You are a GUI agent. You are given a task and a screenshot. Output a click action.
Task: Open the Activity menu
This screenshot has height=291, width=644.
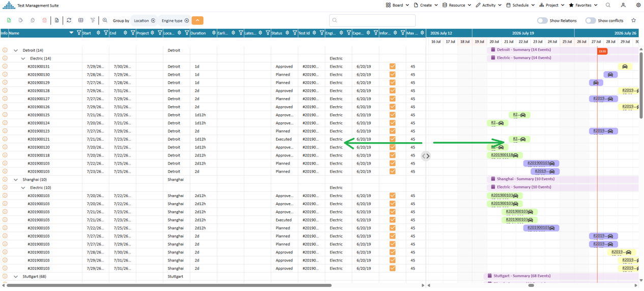pyautogui.click(x=488, y=5)
